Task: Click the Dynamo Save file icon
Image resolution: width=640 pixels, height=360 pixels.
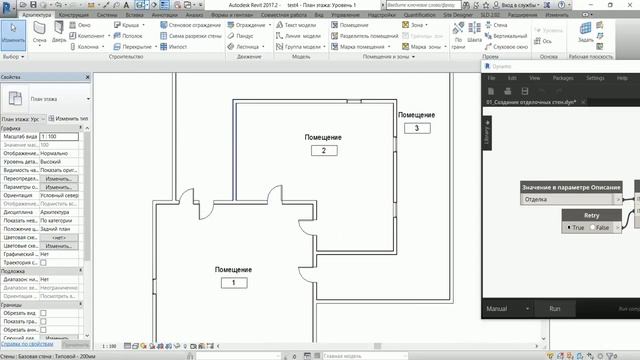Action: pyautogui.click(x=525, y=91)
